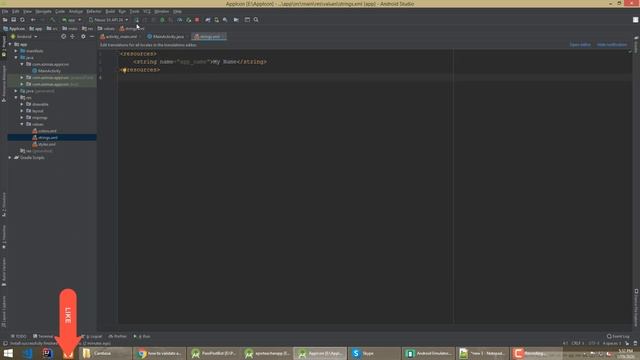Click Scroll from Source target icon

pyautogui.click(x=63, y=36)
